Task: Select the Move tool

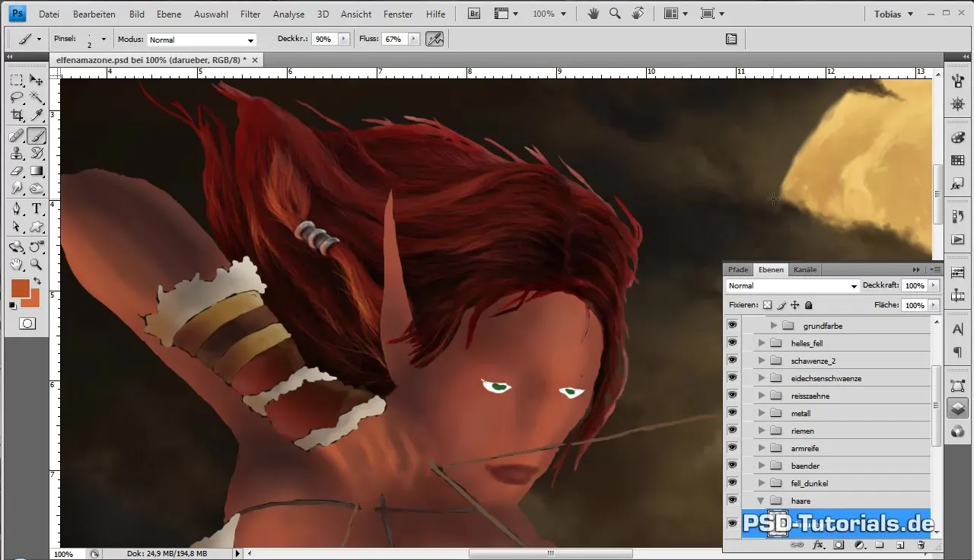Action: tap(37, 80)
